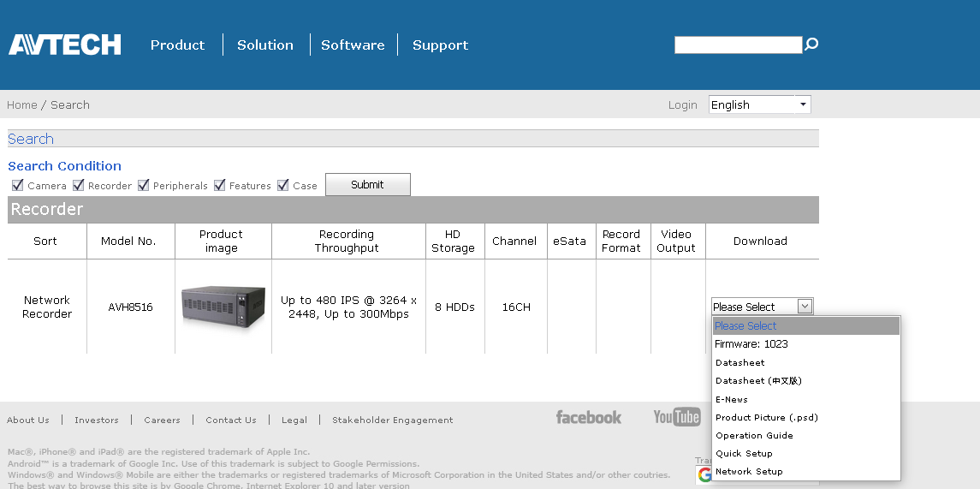
Task: Click the Search breadcrumb text
Action: point(70,105)
